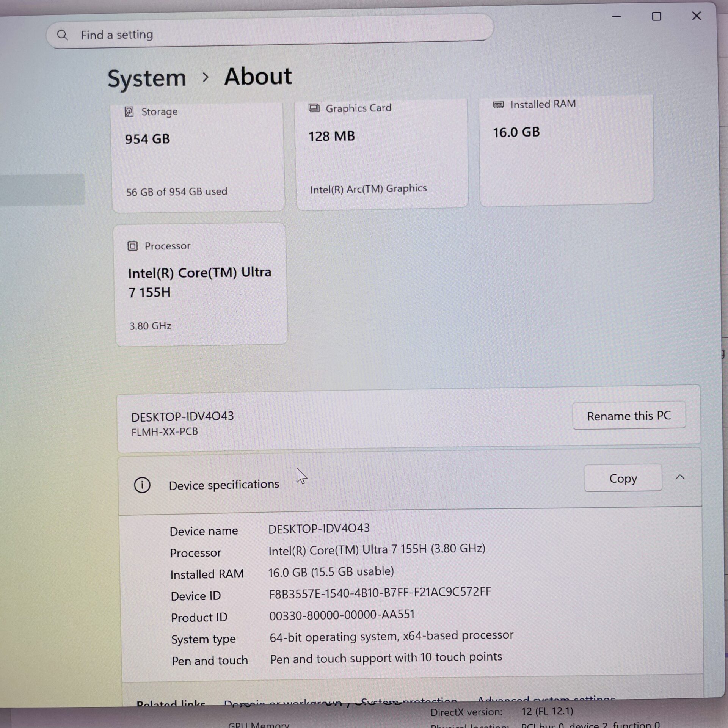Click the Installed RAM memory icon
The width and height of the screenshot is (728, 728).
[x=498, y=105]
